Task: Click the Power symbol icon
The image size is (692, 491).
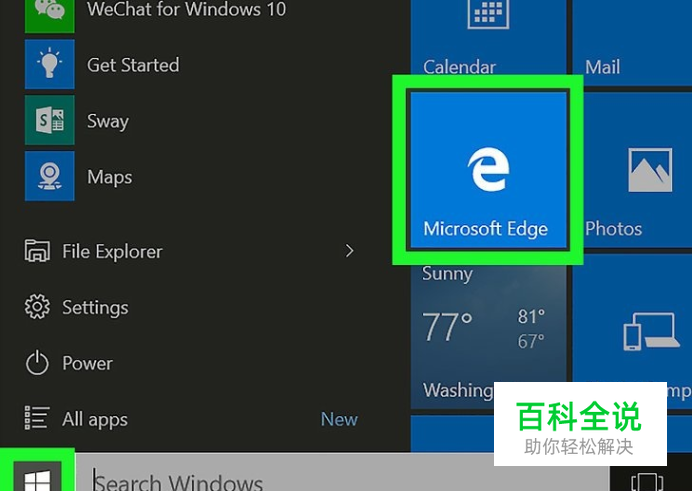Action: tap(37, 363)
